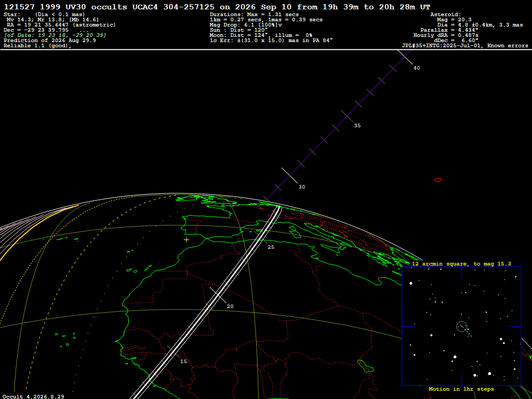Click the circled target star in the star chart
Viewport: 532px width, 399px height.
click(462, 326)
